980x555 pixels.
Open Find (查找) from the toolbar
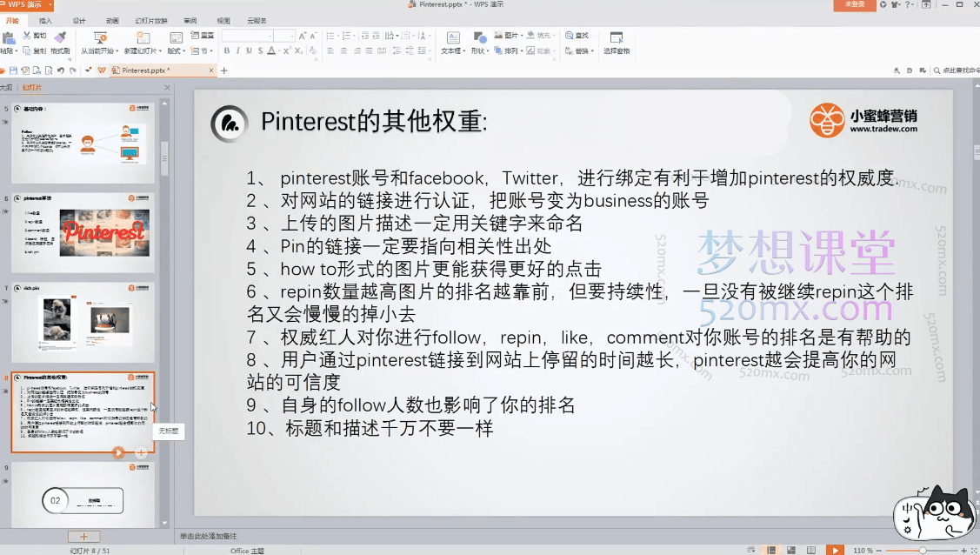[578, 36]
